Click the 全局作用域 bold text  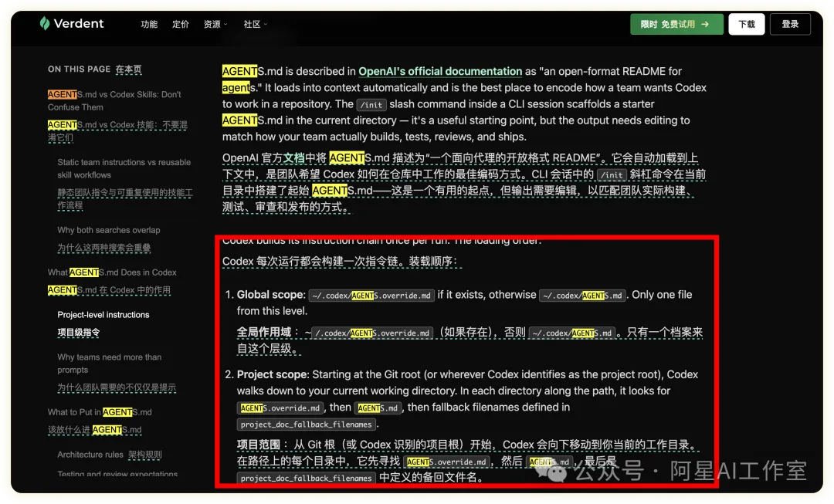(264, 333)
